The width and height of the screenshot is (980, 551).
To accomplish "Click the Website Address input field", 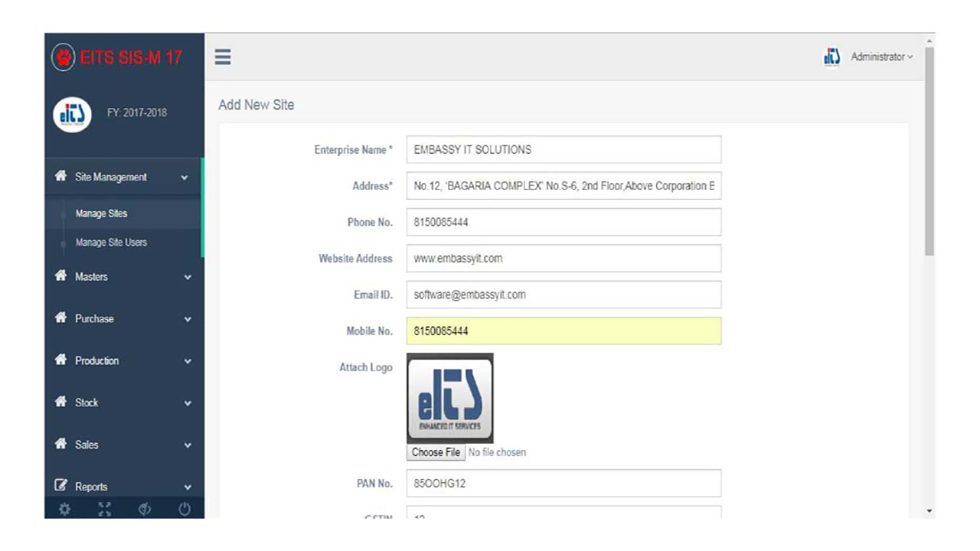I will (563, 258).
